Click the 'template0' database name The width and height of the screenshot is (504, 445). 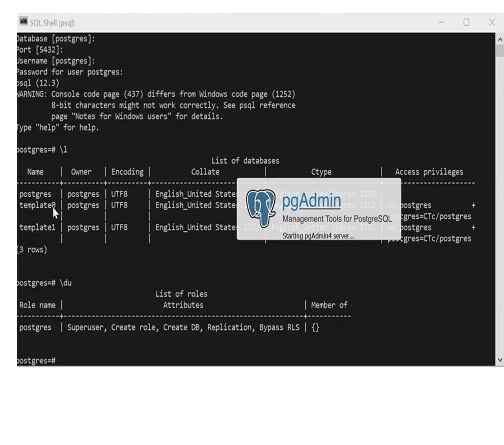(x=37, y=205)
